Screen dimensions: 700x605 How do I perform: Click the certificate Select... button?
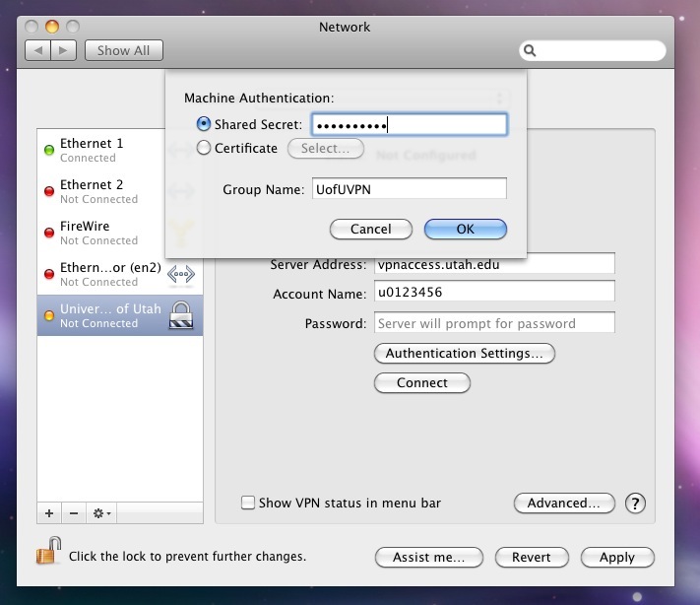coord(326,149)
